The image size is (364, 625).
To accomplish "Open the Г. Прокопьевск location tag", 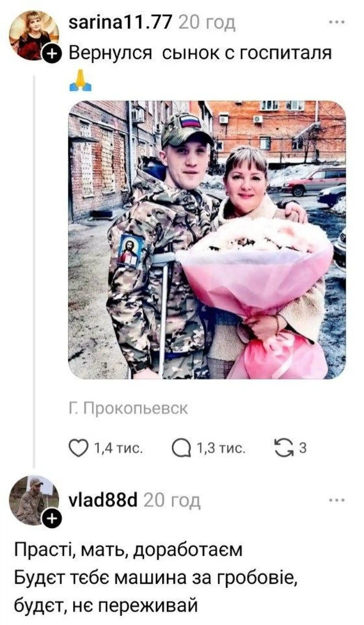I will coord(128,408).
